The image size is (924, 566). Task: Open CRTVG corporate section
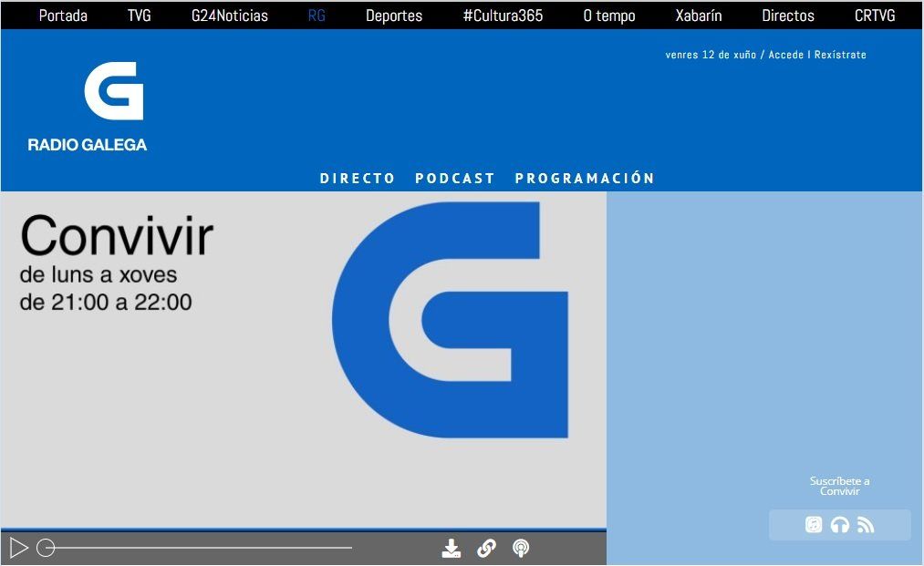(x=875, y=15)
